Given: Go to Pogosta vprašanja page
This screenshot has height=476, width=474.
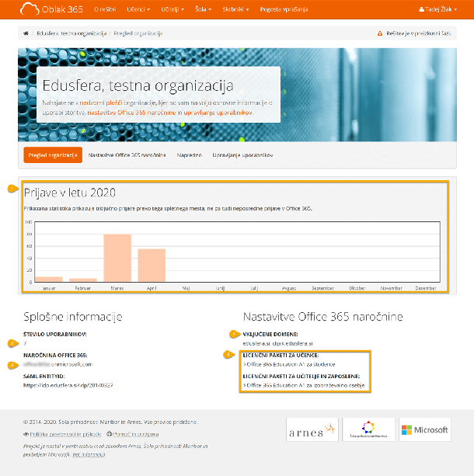Looking at the screenshot, I should [x=283, y=9].
